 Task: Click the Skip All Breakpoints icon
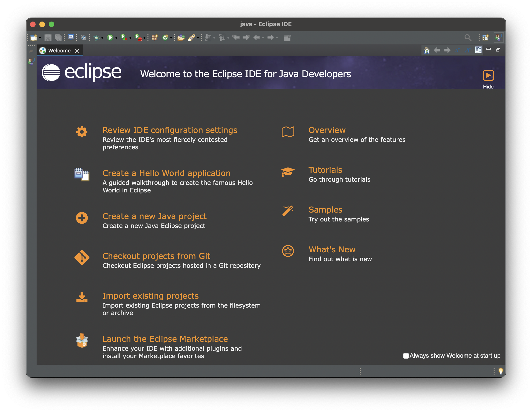(x=84, y=37)
